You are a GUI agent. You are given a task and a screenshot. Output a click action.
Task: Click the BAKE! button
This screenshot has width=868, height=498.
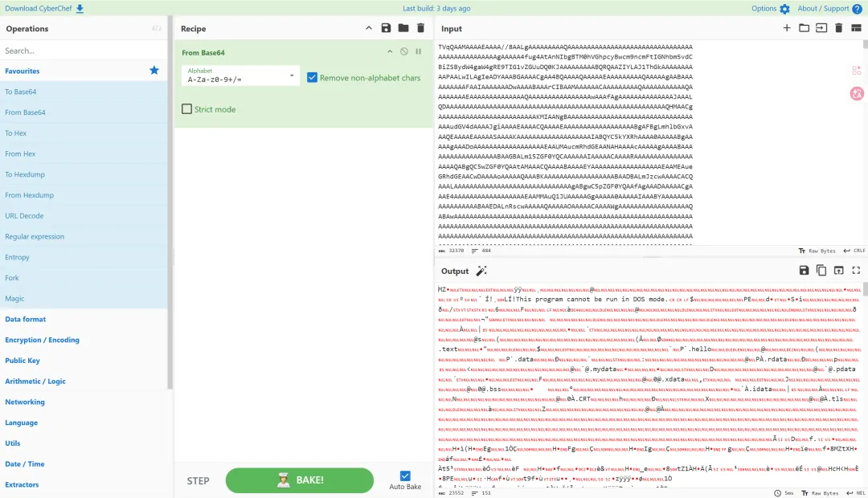click(300, 480)
